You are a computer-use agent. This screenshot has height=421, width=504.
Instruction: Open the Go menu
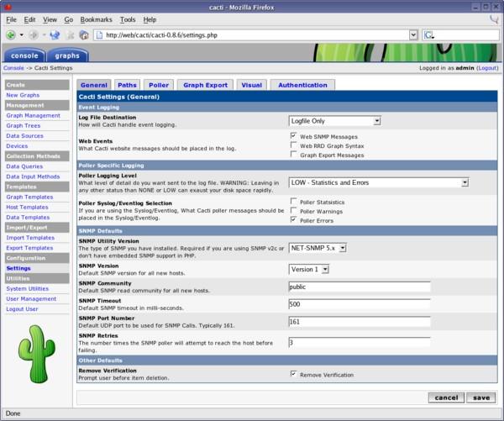pyautogui.click(x=69, y=19)
